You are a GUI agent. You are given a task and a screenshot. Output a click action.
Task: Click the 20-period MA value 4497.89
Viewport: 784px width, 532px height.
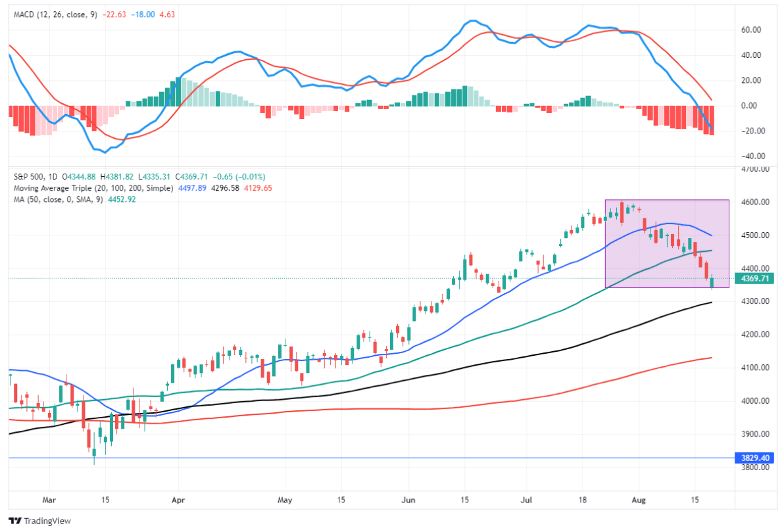click(x=192, y=188)
